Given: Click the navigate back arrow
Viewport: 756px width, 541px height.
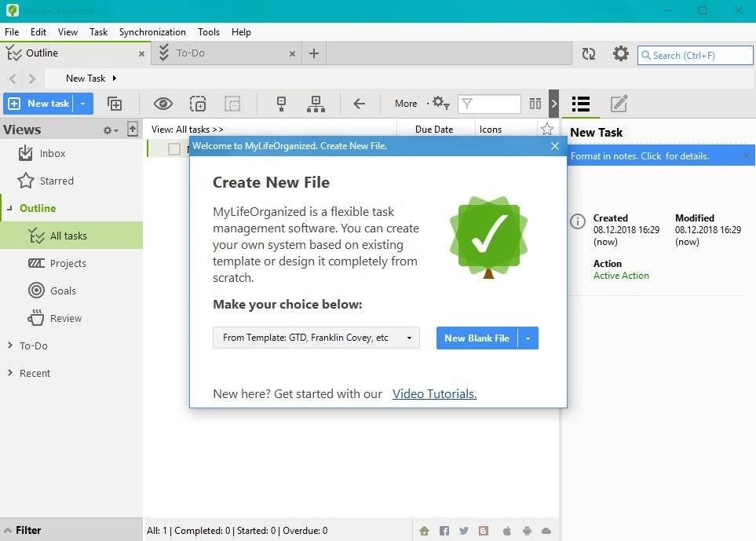Looking at the screenshot, I should [13, 79].
